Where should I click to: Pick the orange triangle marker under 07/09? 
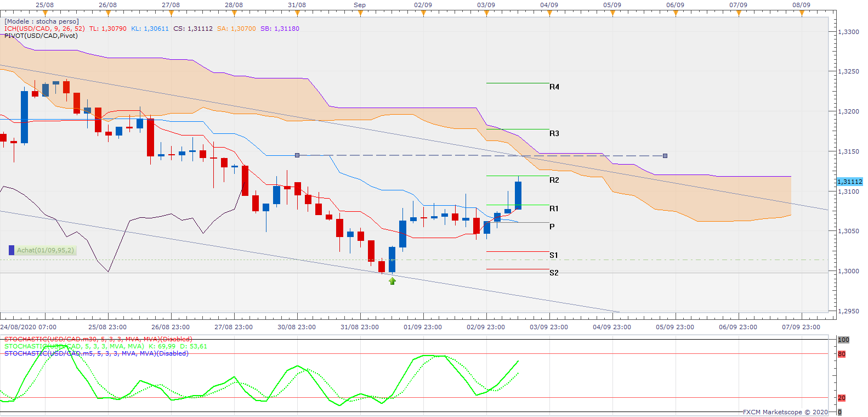[739, 14]
